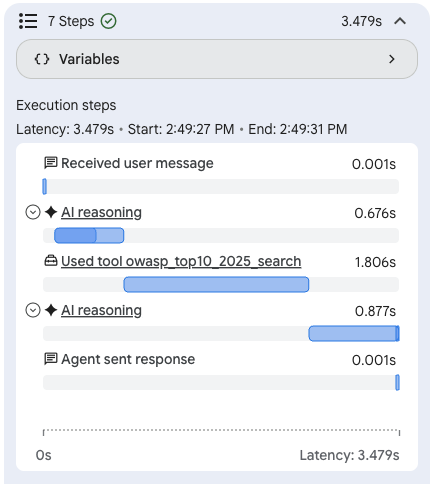Screen dimensions: 435x484
Task: Click the Variables button
Action: pos(217,59)
